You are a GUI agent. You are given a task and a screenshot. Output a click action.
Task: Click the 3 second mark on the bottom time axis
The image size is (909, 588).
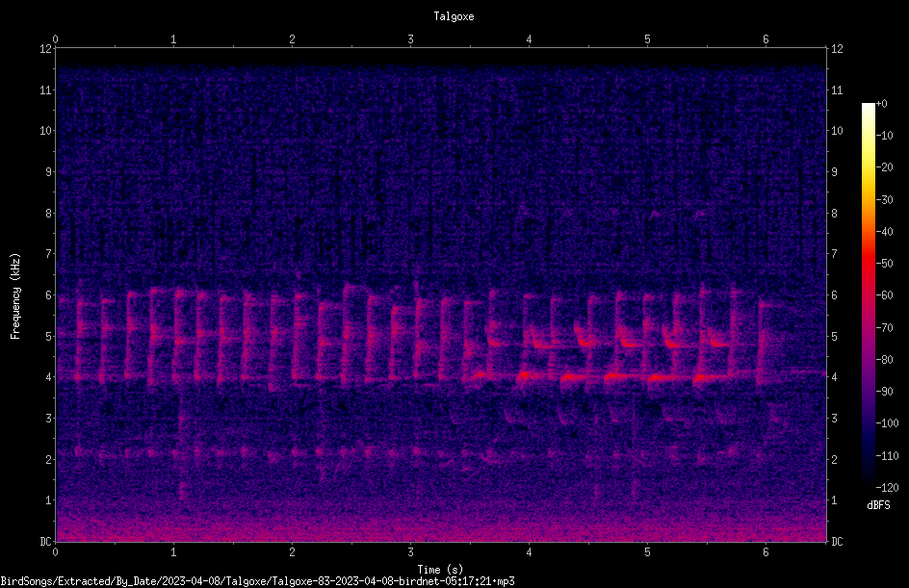coord(410,552)
